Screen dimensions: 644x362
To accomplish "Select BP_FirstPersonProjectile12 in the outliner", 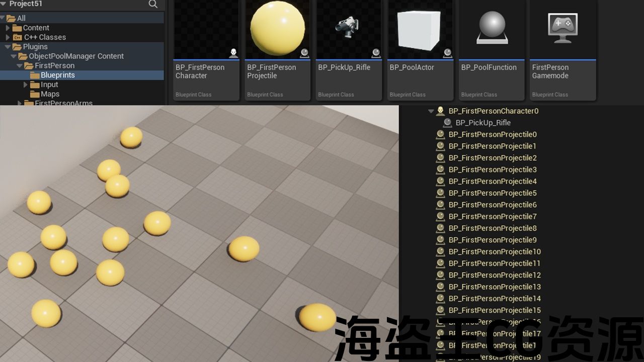I will click(494, 275).
